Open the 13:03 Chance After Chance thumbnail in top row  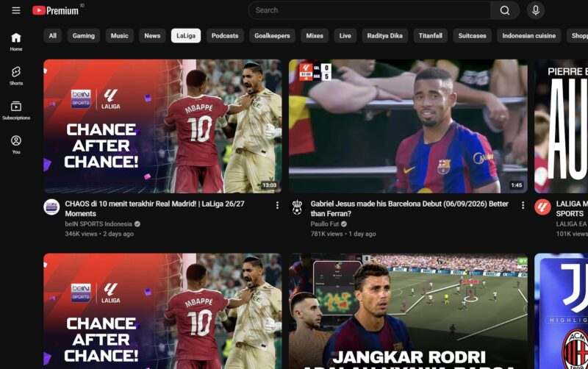pyautogui.click(x=162, y=126)
